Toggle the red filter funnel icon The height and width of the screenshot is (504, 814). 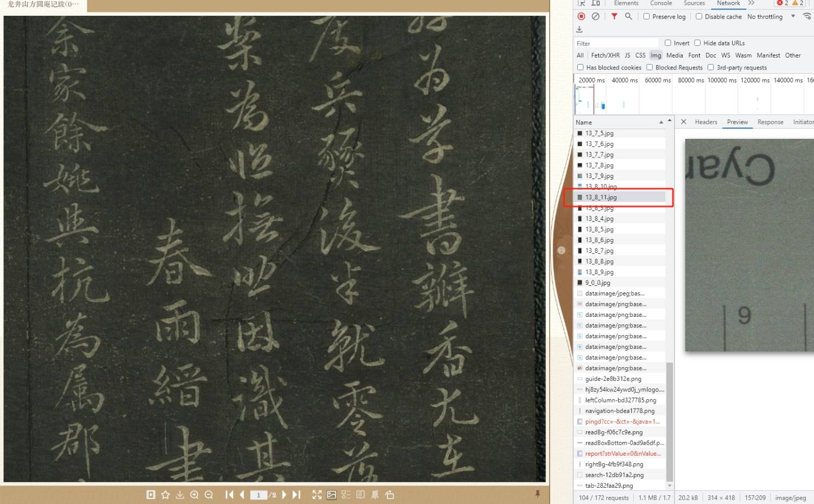click(x=614, y=16)
